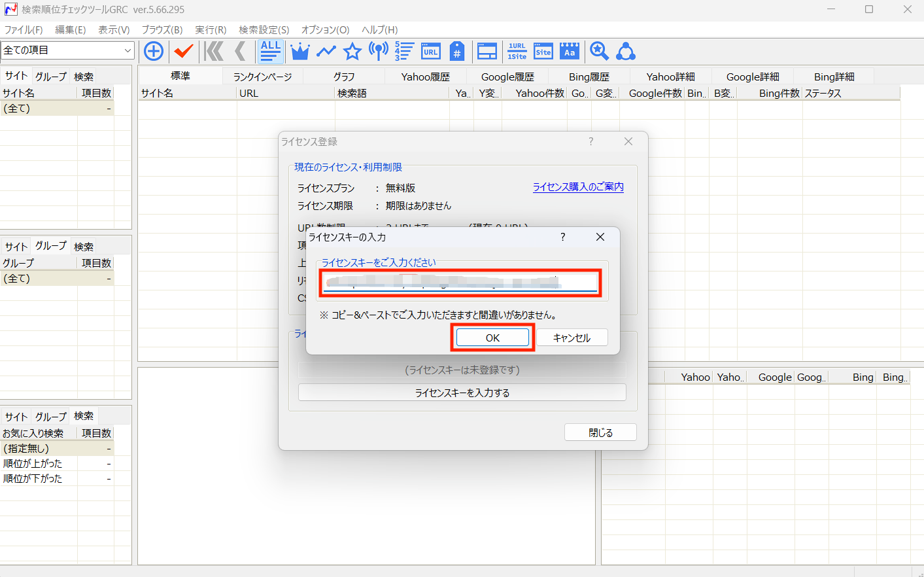The image size is (924, 577).
Task: Sort by the Yahoo件数 column header
Action: [534, 93]
